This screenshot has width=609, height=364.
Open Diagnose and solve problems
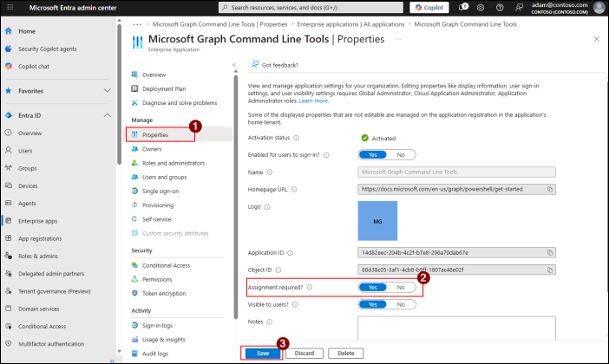pos(180,103)
